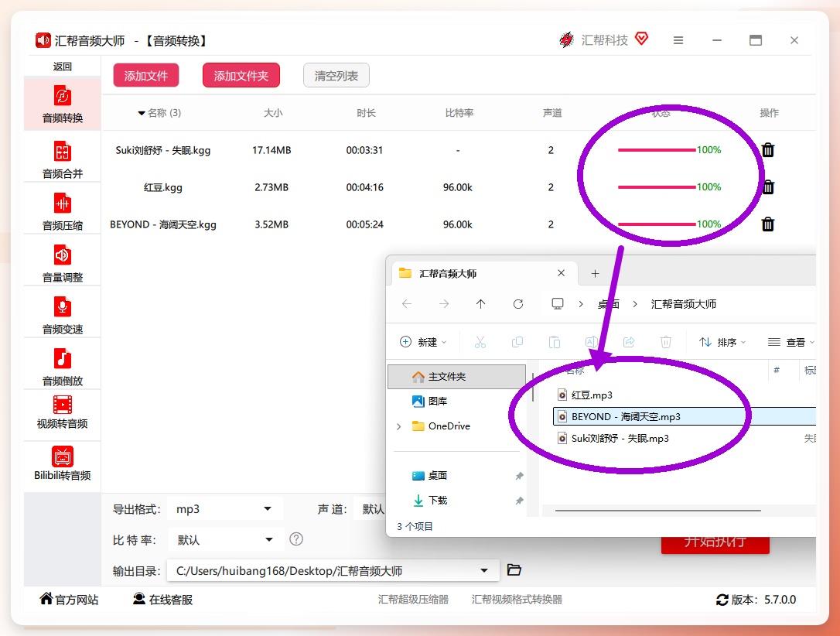This screenshot has width=840, height=636.
Task: Click the Copy icon in Explorer toolbar
Action: [x=517, y=342]
